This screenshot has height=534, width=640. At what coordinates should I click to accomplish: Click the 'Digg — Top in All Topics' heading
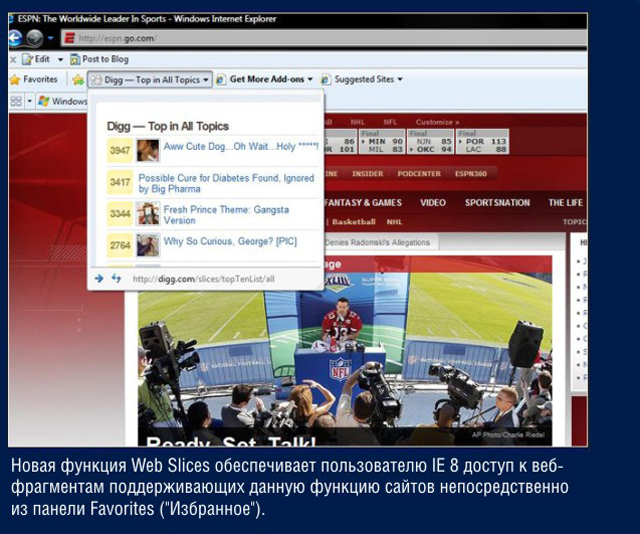168,127
